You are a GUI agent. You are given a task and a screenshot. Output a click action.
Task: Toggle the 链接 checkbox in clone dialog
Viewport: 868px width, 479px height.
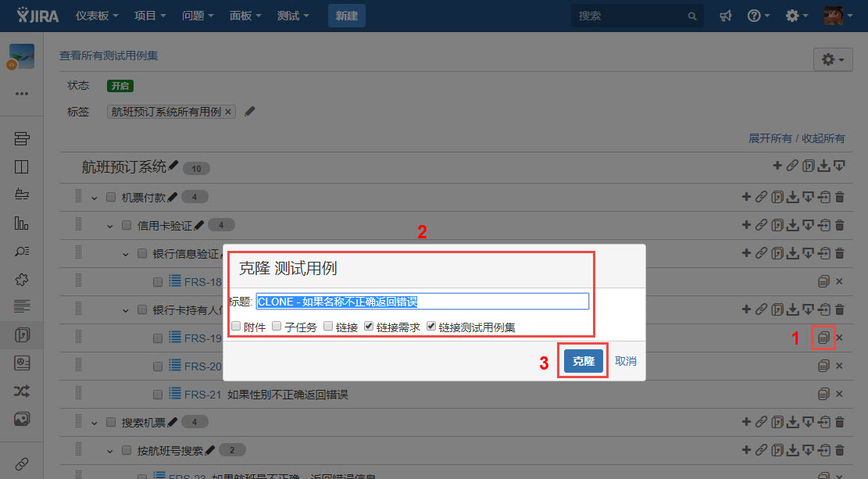tap(328, 326)
